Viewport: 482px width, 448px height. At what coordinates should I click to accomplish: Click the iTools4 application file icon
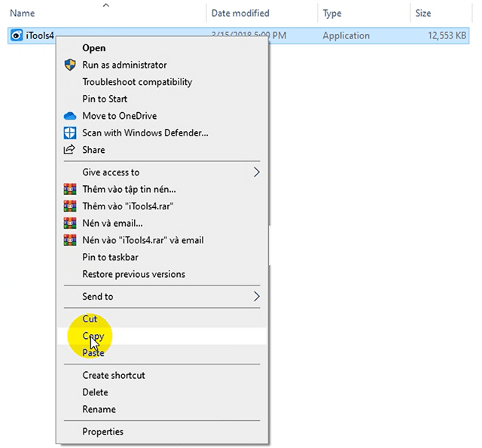pyautogui.click(x=17, y=35)
